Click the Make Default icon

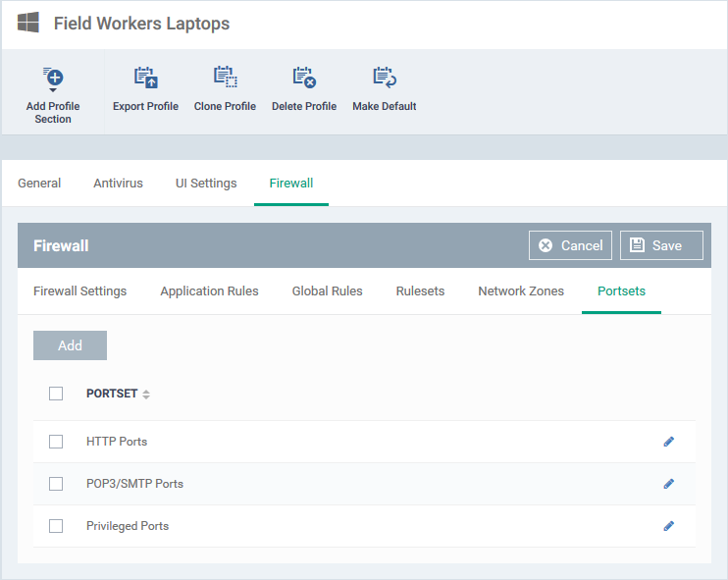pyautogui.click(x=385, y=78)
